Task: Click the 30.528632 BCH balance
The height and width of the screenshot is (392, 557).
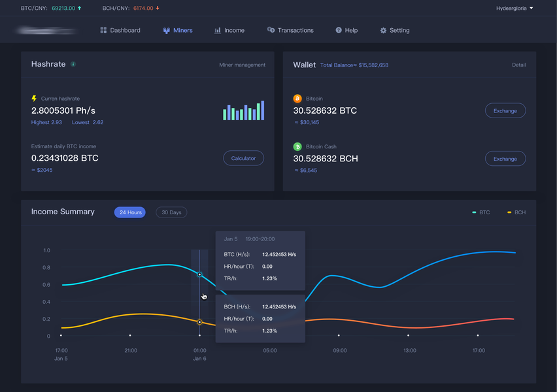Action: (x=326, y=158)
